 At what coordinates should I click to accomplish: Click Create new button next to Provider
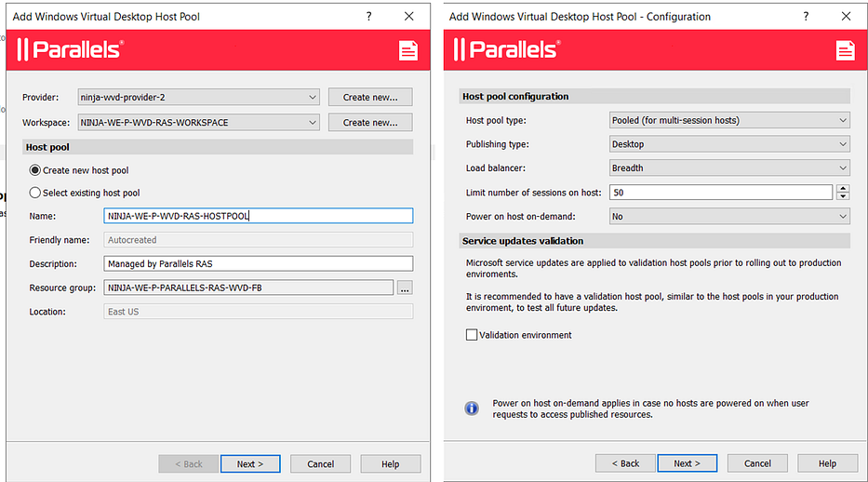(370, 97)
